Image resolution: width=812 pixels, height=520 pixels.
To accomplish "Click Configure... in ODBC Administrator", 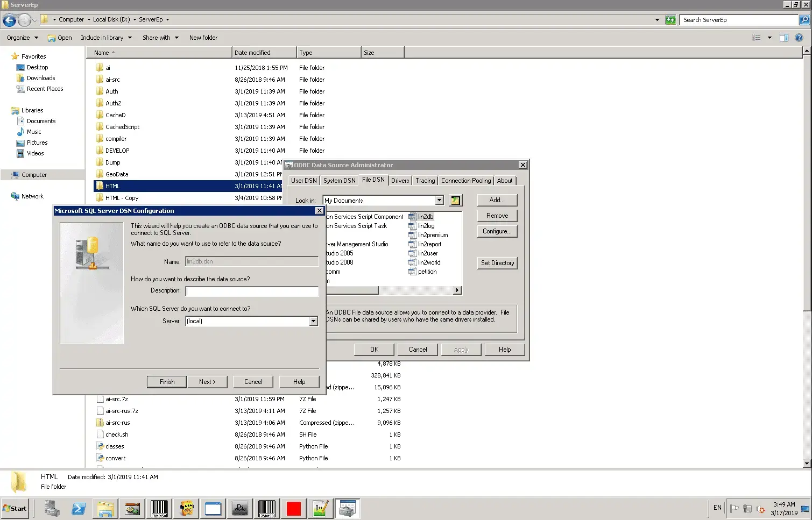I will [497, 231].
